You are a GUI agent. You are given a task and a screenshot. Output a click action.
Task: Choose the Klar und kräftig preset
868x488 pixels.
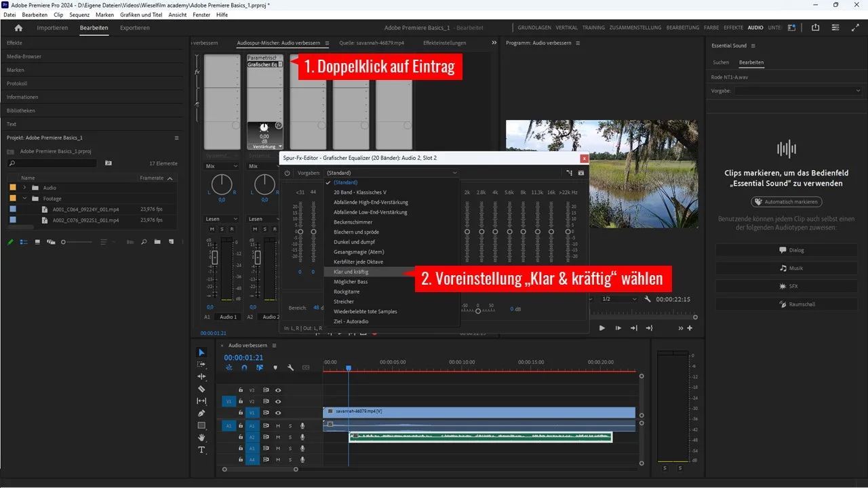point(392,272)
